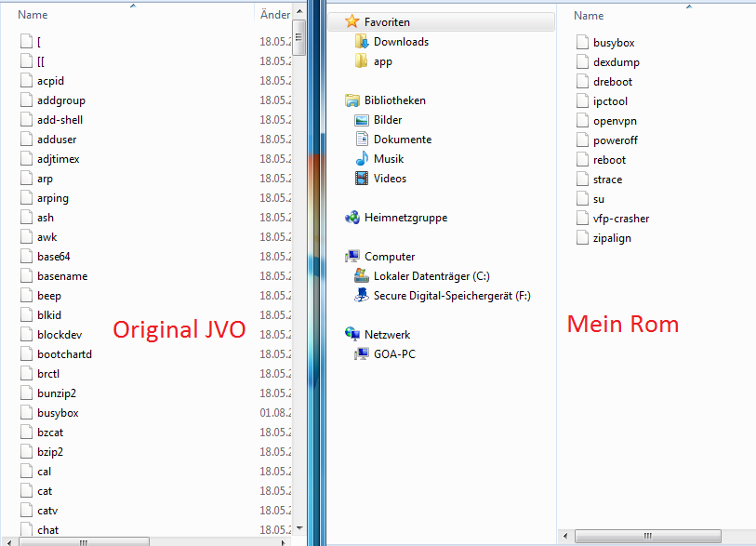Open Lokaler Datenträger (C:) drive
Viewport: 756px width, 546px height.
coord(431,276)
